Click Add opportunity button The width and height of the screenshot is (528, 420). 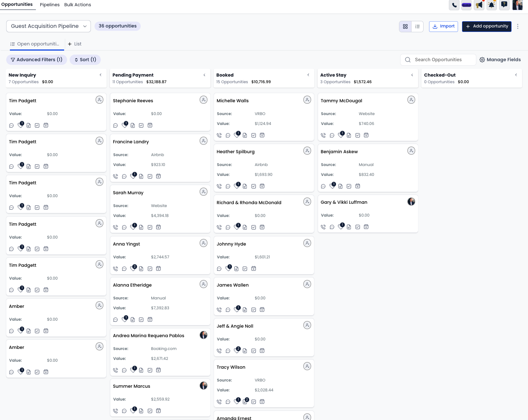click(487, 26)
